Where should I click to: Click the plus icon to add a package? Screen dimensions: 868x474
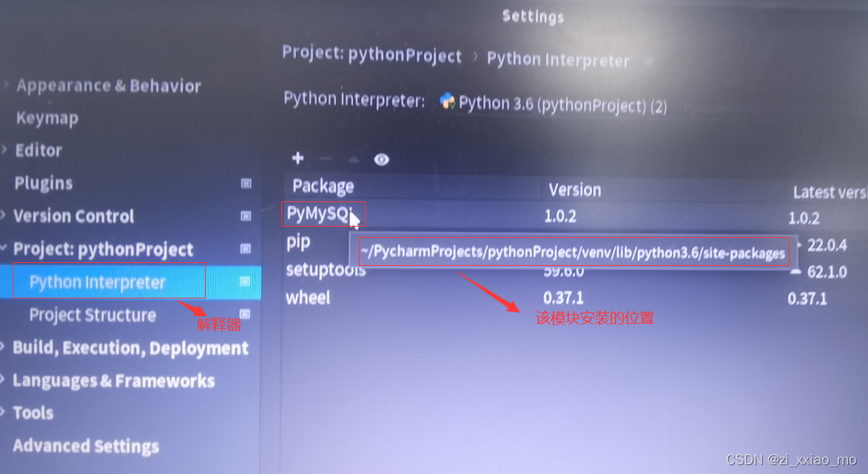coord(297,158)
